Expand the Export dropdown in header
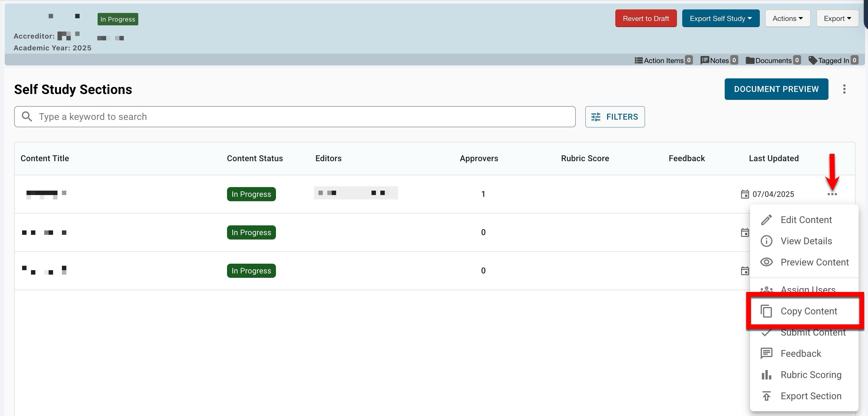 coord(837,19)
